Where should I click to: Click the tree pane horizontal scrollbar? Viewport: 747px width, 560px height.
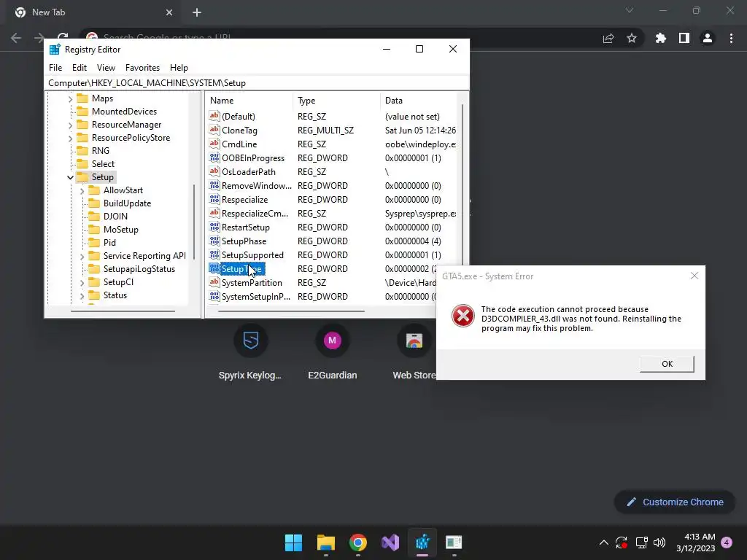pyautogui.click(x=123, y=311)
